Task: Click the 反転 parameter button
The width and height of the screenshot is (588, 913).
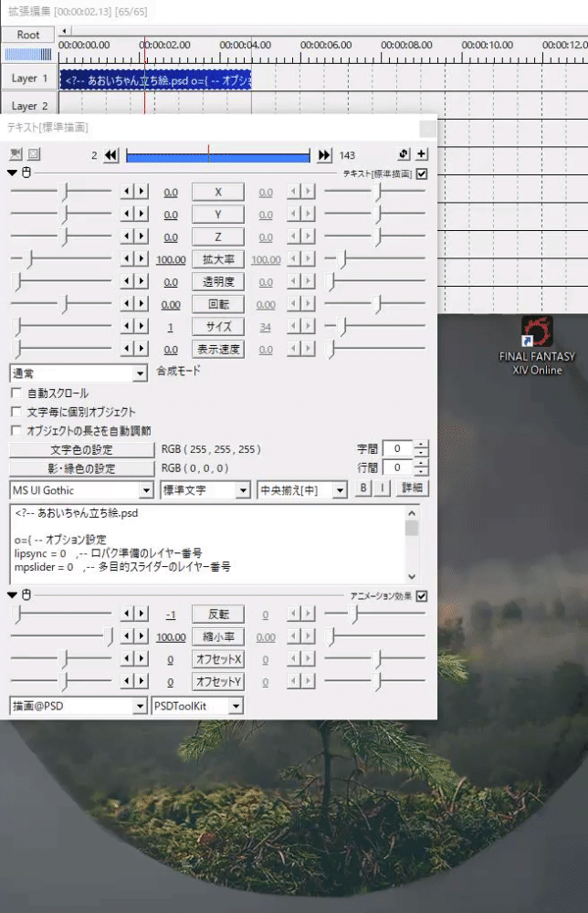Action: [218, 614]
